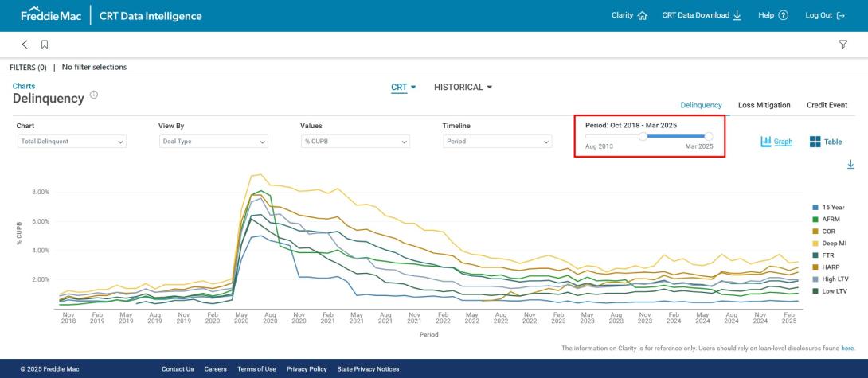Click the Delinquency info icon
The width and height of the screenshot is (868, 378).
tap(94, 95)
